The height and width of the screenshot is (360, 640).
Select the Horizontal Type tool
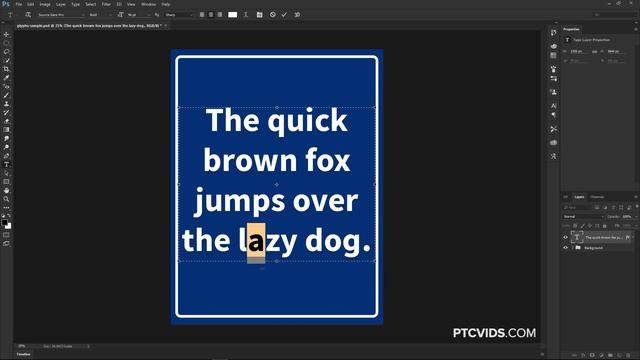pyautogui.click(x=6, y=164)
